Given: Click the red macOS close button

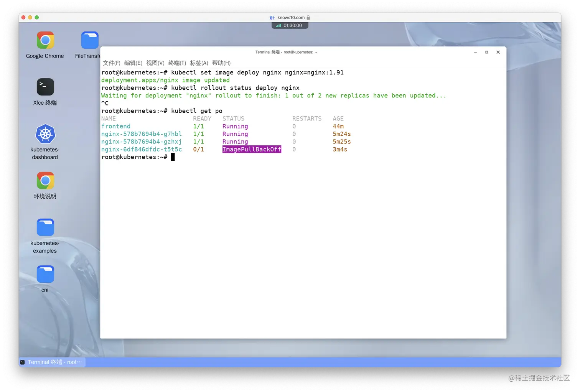Looking at the screenshot, I should pos(24,17).
